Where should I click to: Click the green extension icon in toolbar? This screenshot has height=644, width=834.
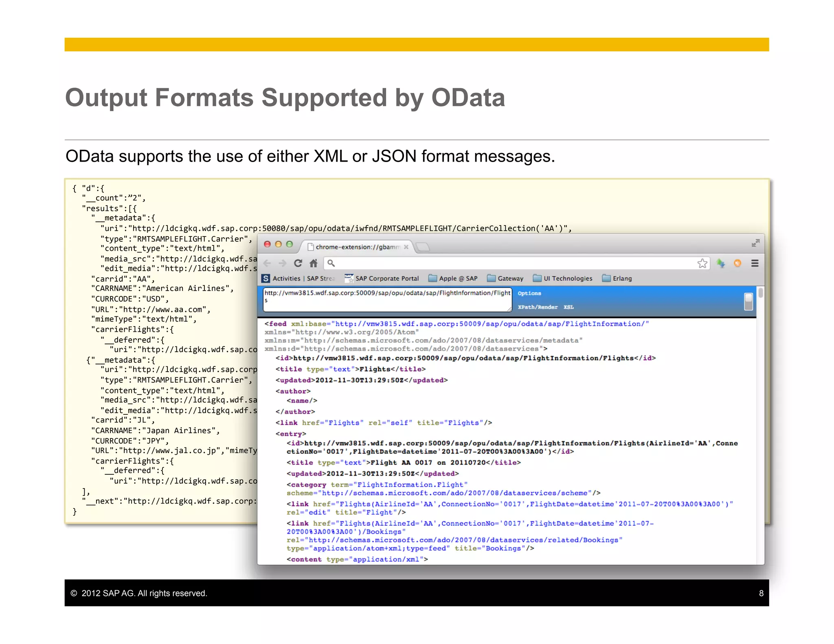tap(721, 263)
